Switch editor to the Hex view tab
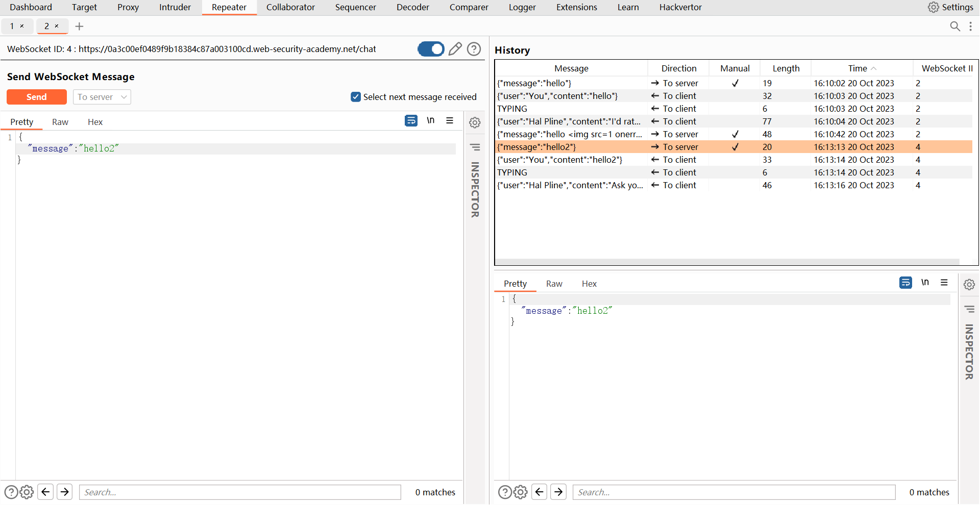This screenshot has width=980, height=505. tap(95, 122)
